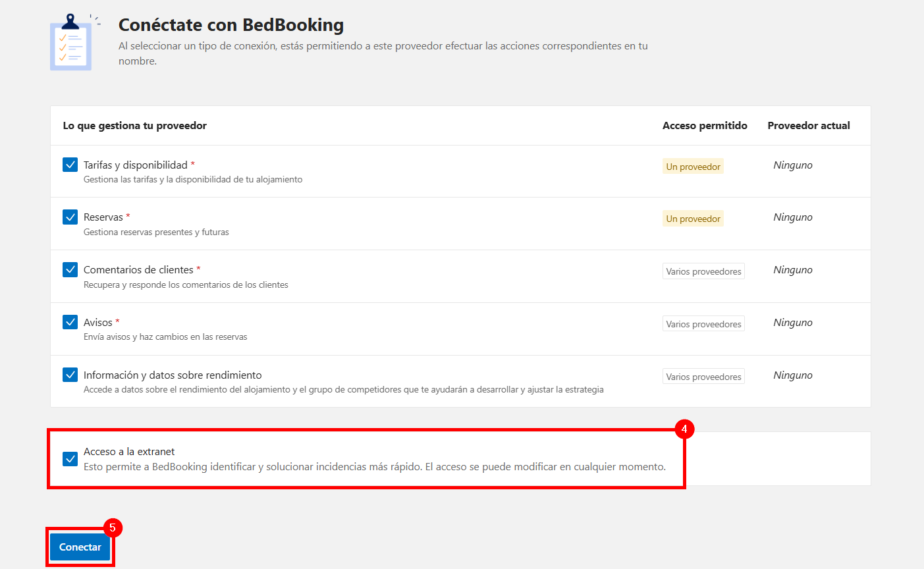Click 'Un proveedor' badge in Tarifas row
The image size is (924, 569).
point(693,167)
